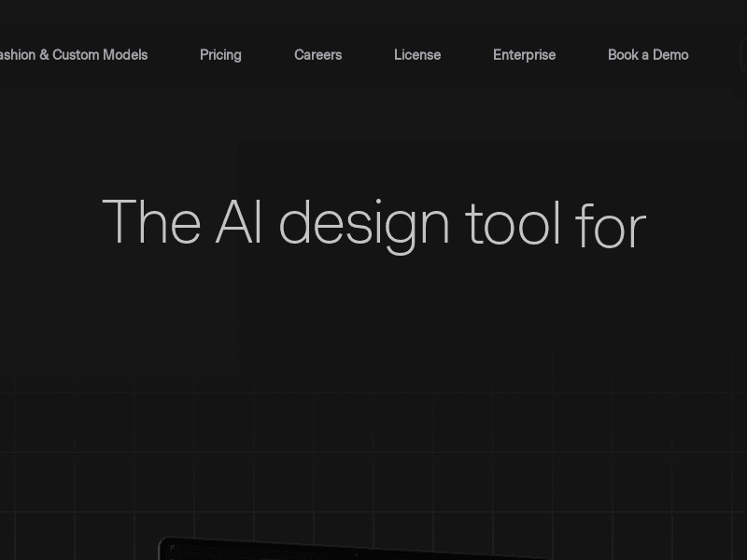The image size is (747, 560).
Task: Select License in the navigation bar
Action: tap(416, 55)
